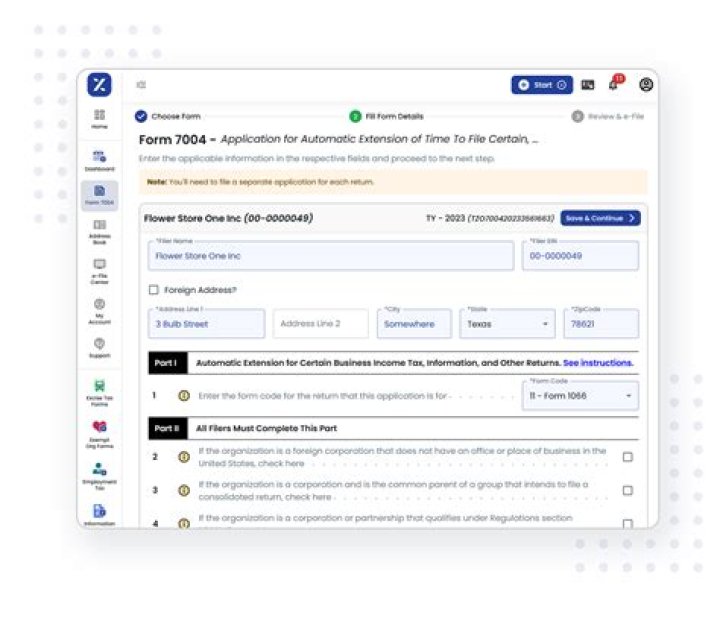Tick the line 3 common parent checkbox
Image resolution: width=720 pixels, height=621 pixels.
click(x=627, y=491)
